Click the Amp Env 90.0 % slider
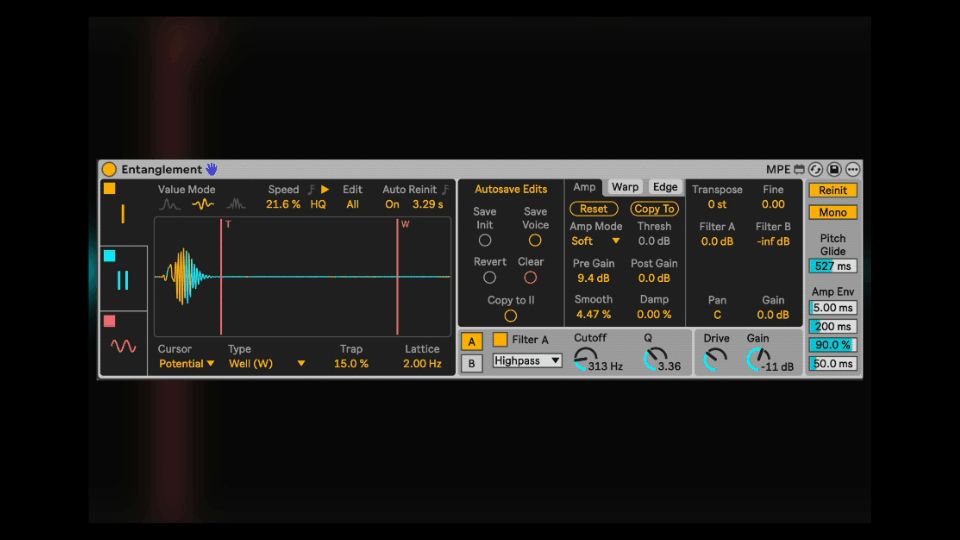The height and width of the screenshot is (540, 960). [833, 345]
